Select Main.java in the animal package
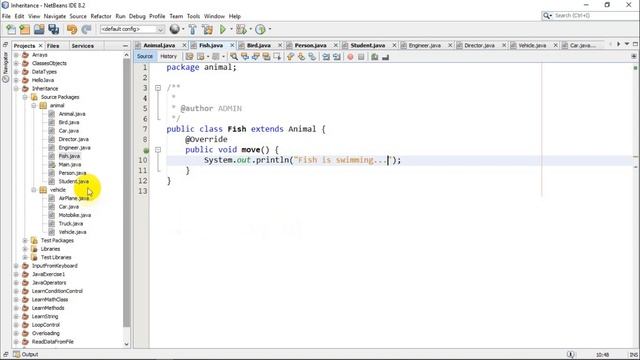 pyautogui.click(x=70, y=164)
